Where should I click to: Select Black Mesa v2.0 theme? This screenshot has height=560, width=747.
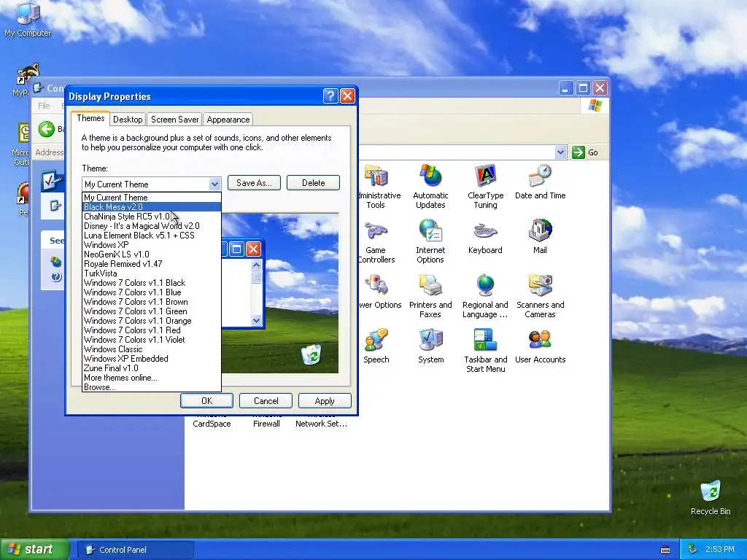tap(152, 206)
